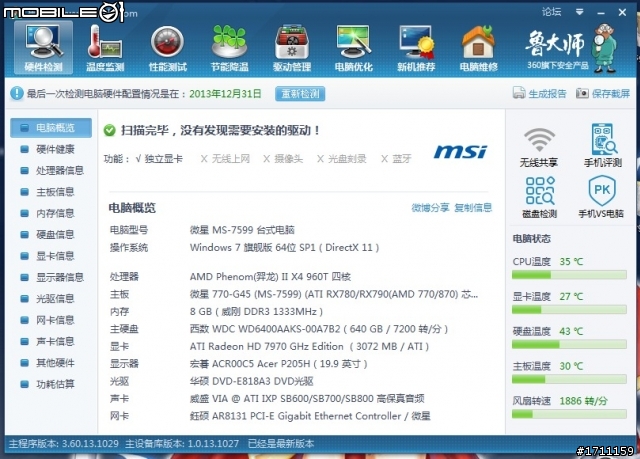The width and height of the screenshot is (640, 459).
Task: Open the title bar dropdown menu arrow
Action: coord(579,12)
